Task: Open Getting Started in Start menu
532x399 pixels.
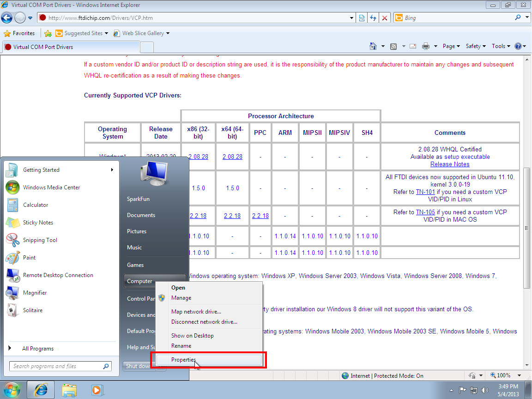Action: 60,170
